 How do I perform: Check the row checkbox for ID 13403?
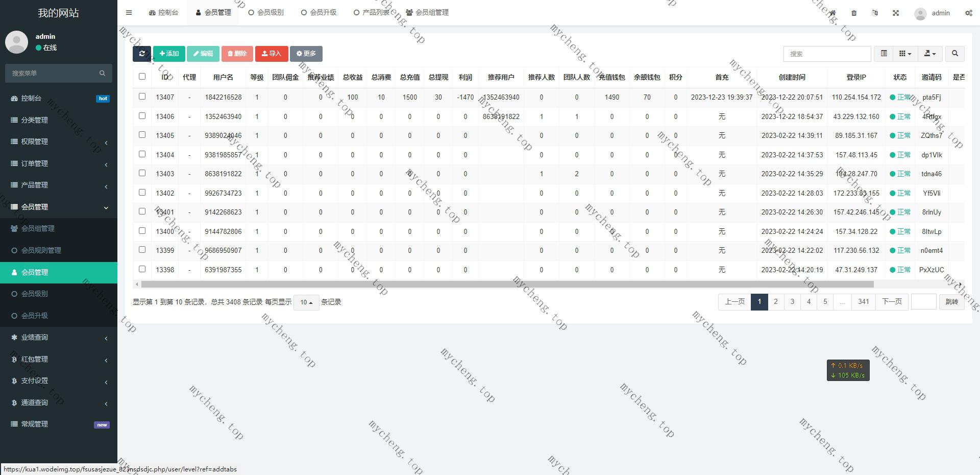point(142,173)
